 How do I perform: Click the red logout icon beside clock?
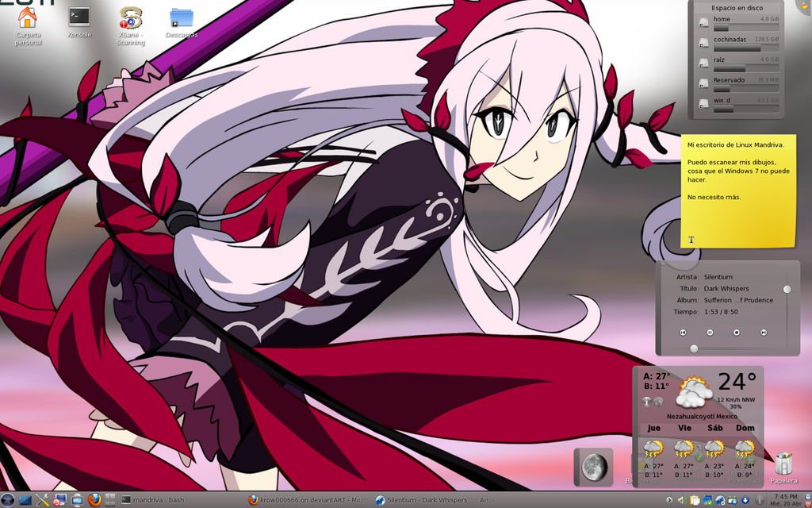coord(807,504)
